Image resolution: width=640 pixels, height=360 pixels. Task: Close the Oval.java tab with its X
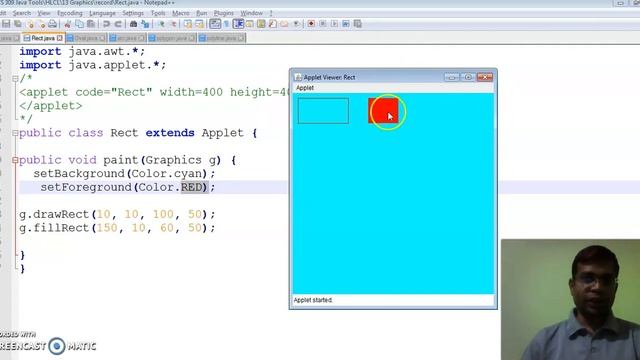coord(102,38)
